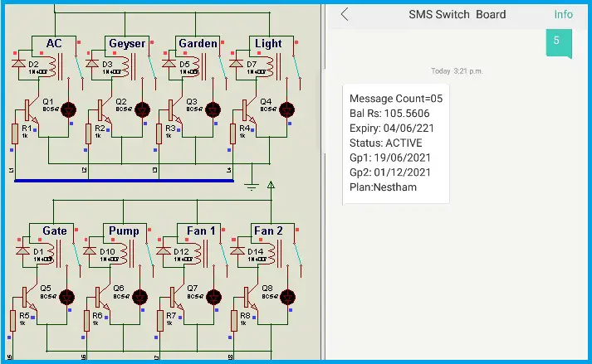Click the Fan 1 relay switch contact
The image size is (592, 364).
click(x=224, y=255)
